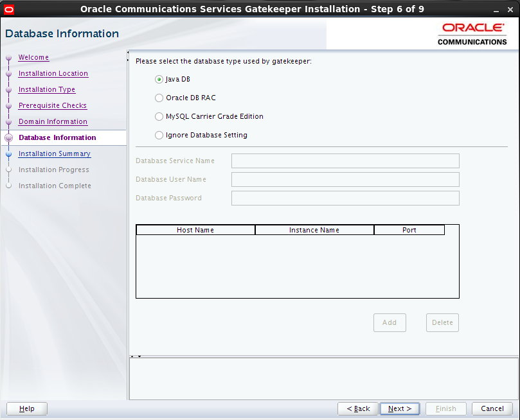The height and width of the screenshot is (420, 520).
Task: Open Help for this installer
Action: coord(27,408)
